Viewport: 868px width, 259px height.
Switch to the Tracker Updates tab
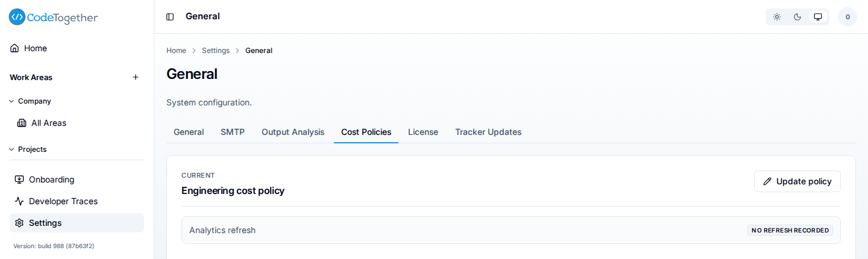tap(488, 132)
